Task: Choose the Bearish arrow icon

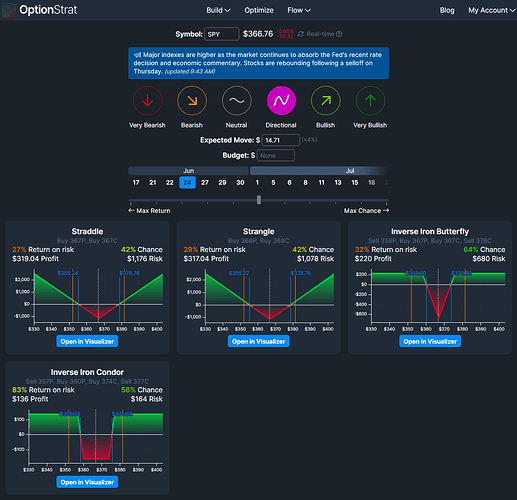Action: coord(192,101)
